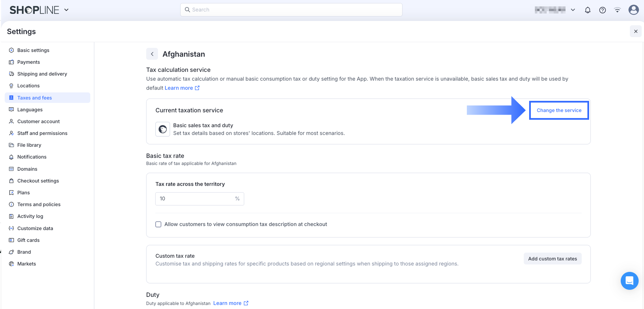This screenshot has width=644, height=309.
Task: Open the Duty Learn more link
Action: 231,303
